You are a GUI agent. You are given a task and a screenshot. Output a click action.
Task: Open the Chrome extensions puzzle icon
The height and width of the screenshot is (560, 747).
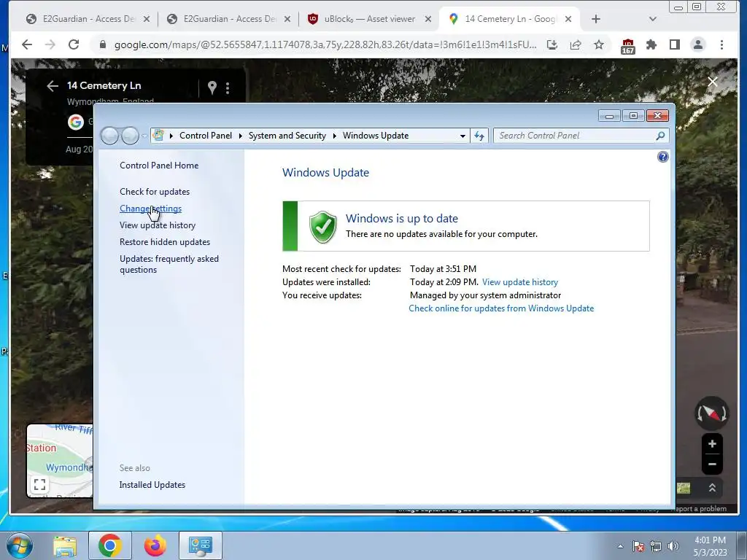651,44
